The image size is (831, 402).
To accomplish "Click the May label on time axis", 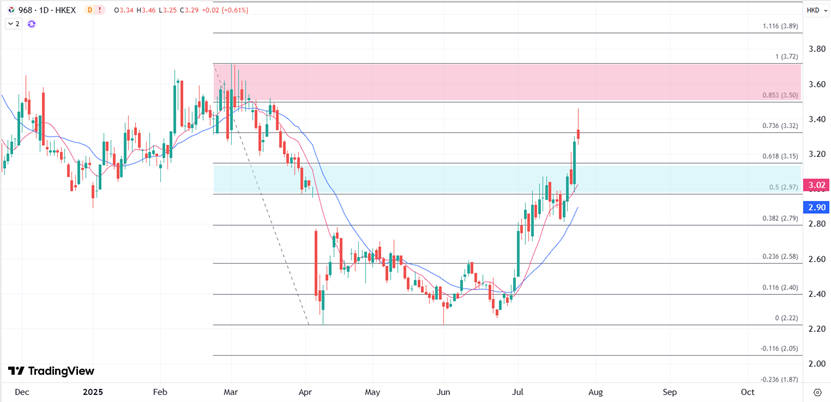I will pyautogui.click(x=373, y=392).
